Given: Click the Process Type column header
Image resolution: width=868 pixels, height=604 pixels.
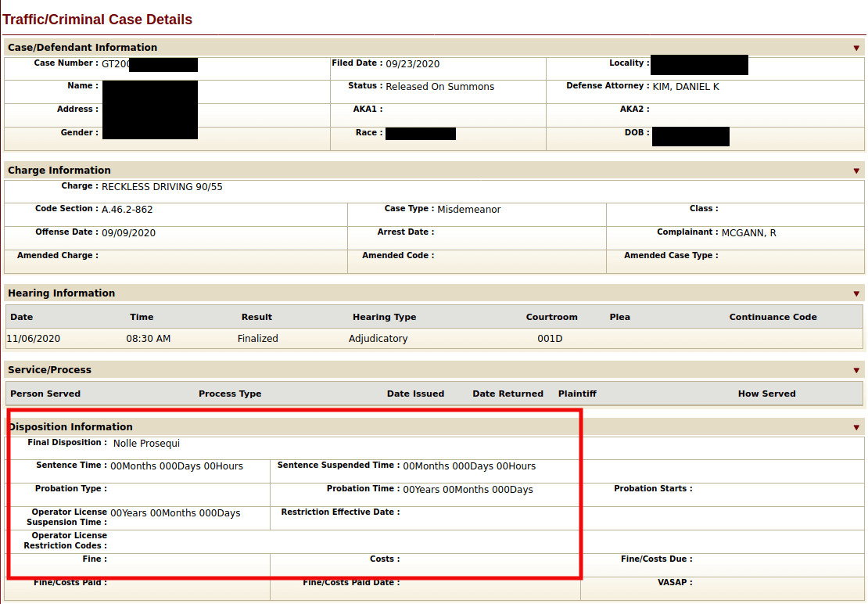Looking at the screenshot, I should tap(230, 394).
